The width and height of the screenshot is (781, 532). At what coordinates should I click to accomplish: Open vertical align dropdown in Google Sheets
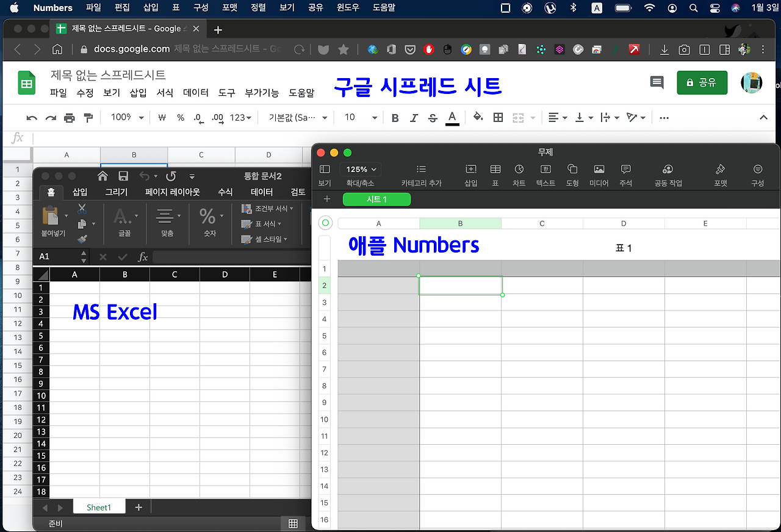tap(584, 118)
